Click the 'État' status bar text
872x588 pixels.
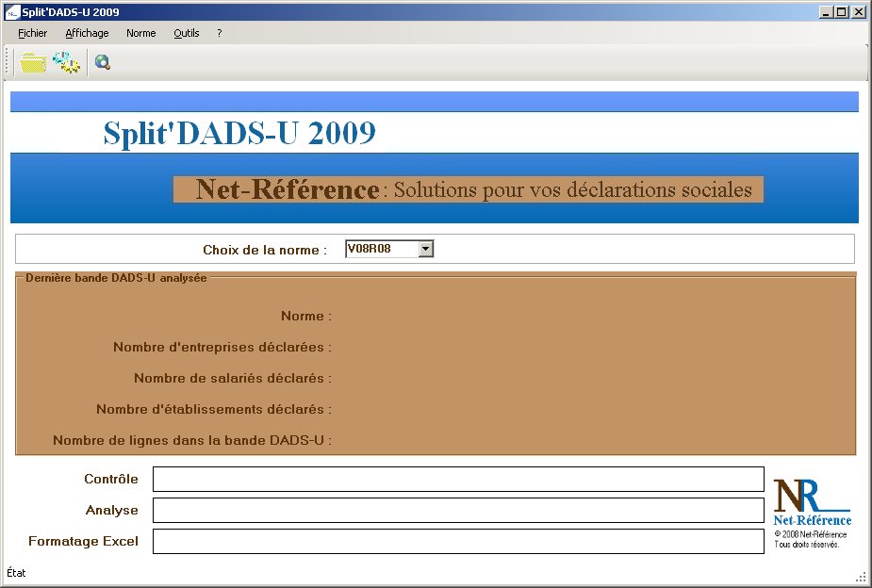pyautogui.click(x=16, y=572)
